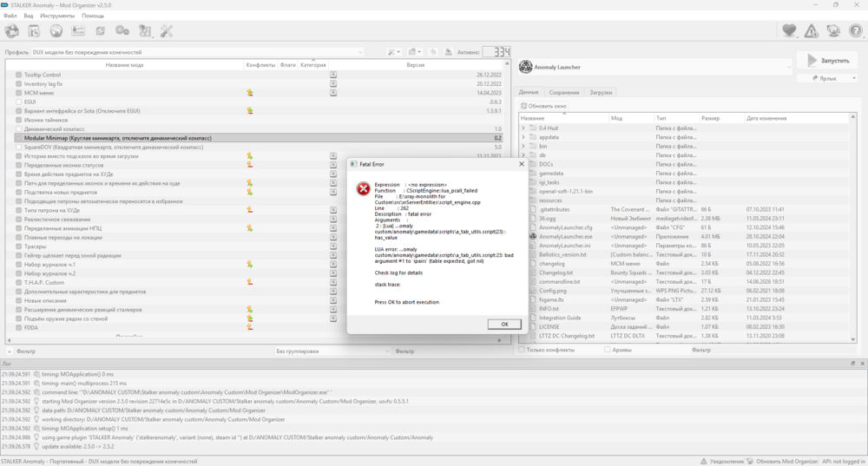Viewport: 868px width, 466px height.
Task: Close the Fatal Error dialog with X
Action: 521,164
